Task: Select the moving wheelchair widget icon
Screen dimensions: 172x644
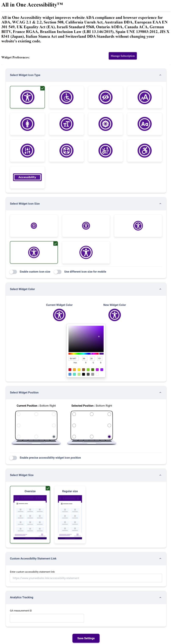Action: click(145, 151)
